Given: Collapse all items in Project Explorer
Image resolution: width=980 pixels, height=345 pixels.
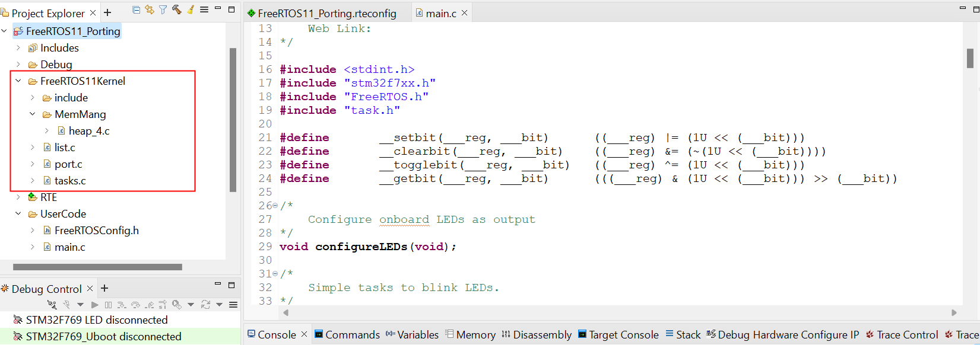Looking at the screenshot, I should tap(136, 9).
